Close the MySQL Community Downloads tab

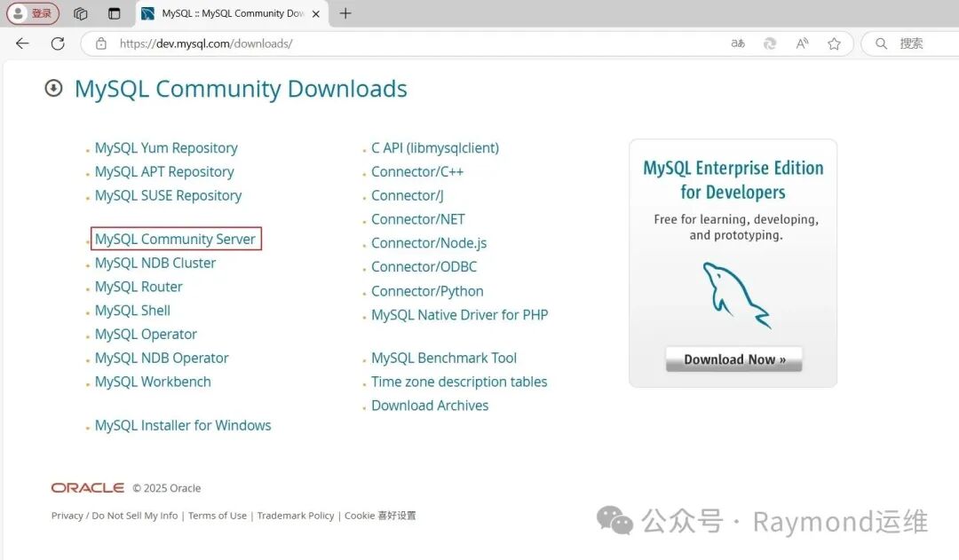(316, 14)
